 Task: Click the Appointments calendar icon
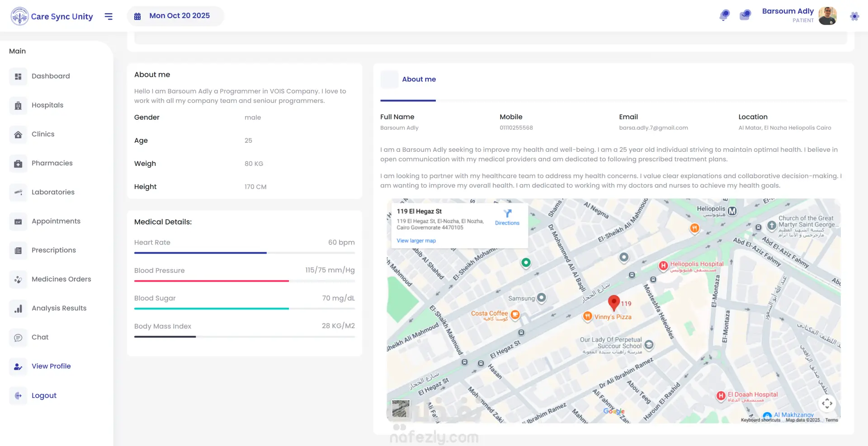coord(18,221)
